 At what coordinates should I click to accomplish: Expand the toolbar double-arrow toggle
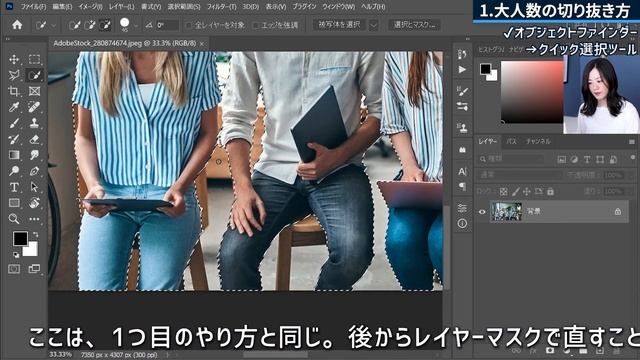tap(8, 39)
